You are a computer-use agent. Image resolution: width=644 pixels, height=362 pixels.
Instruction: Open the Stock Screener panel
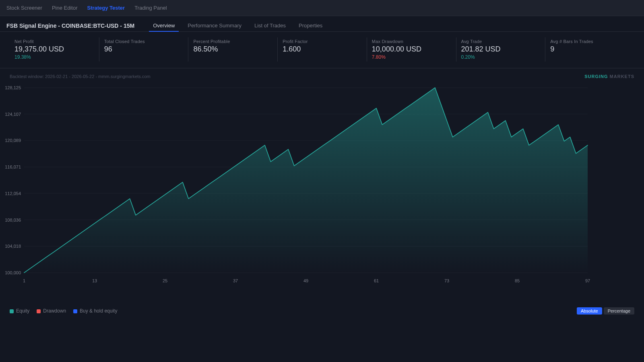(24, 8)
